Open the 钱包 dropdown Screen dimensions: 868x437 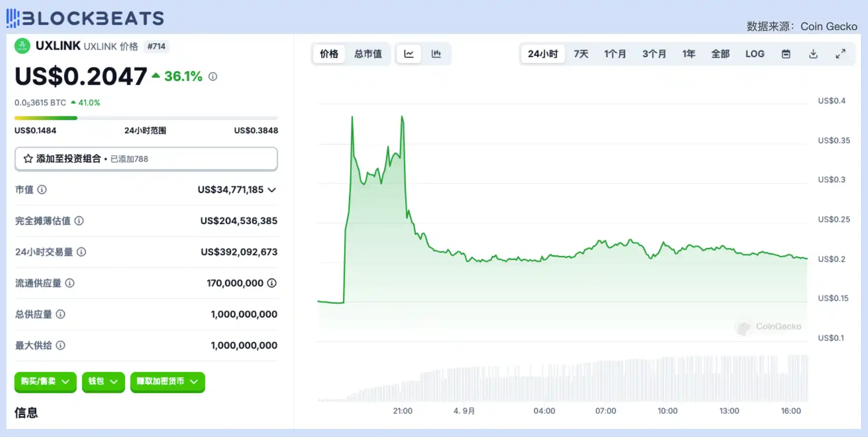coord(103,381)
